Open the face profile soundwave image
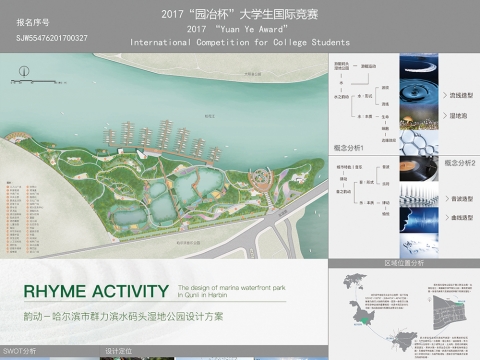Image resolution: width=480 pixels, height=360 pixels. tap(419, 220)
